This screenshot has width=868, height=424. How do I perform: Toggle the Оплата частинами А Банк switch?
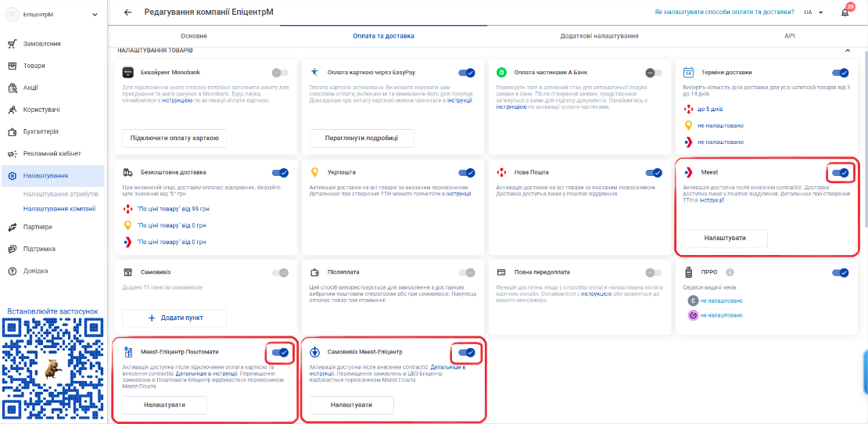653,73
